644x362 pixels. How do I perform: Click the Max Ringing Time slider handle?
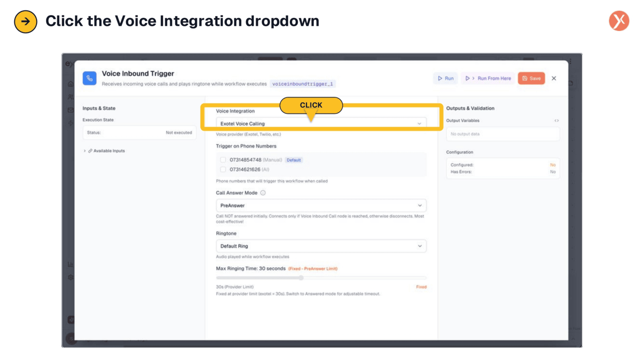tap(301, 278)
